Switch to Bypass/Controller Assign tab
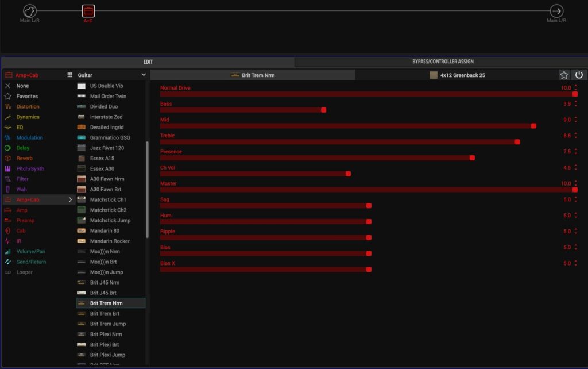Image resolution: width=588 pixels, height=369 pixels. click(x=442, y=61)
